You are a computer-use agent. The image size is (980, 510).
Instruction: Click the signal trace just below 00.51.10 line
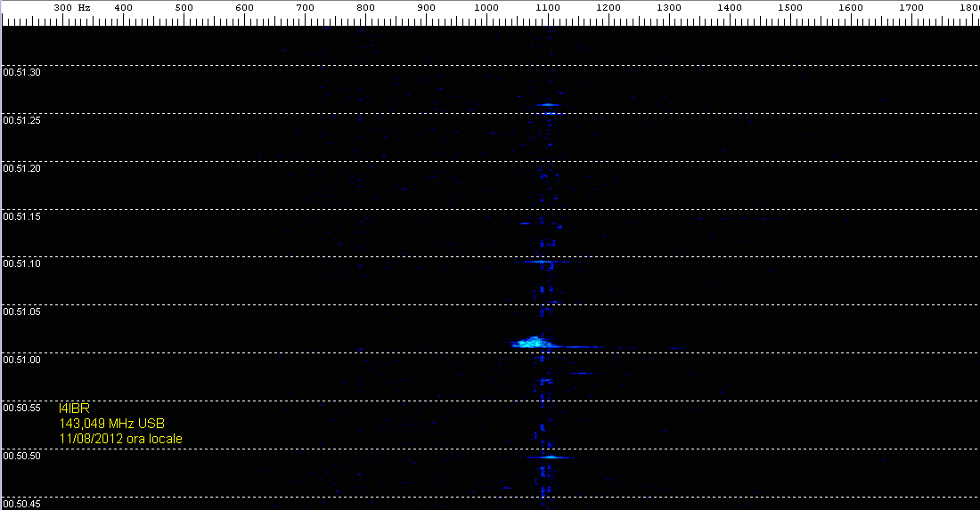coord(543,262)
